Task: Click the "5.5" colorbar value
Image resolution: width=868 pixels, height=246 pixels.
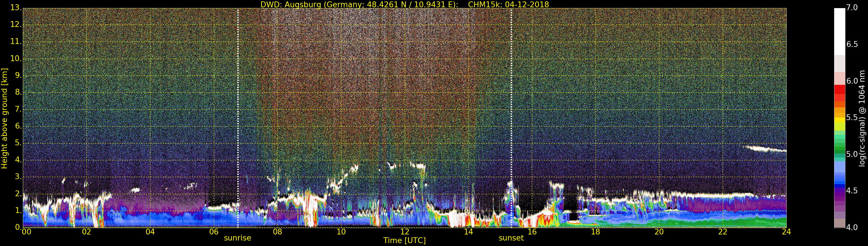Action: (x=852, y=118)
